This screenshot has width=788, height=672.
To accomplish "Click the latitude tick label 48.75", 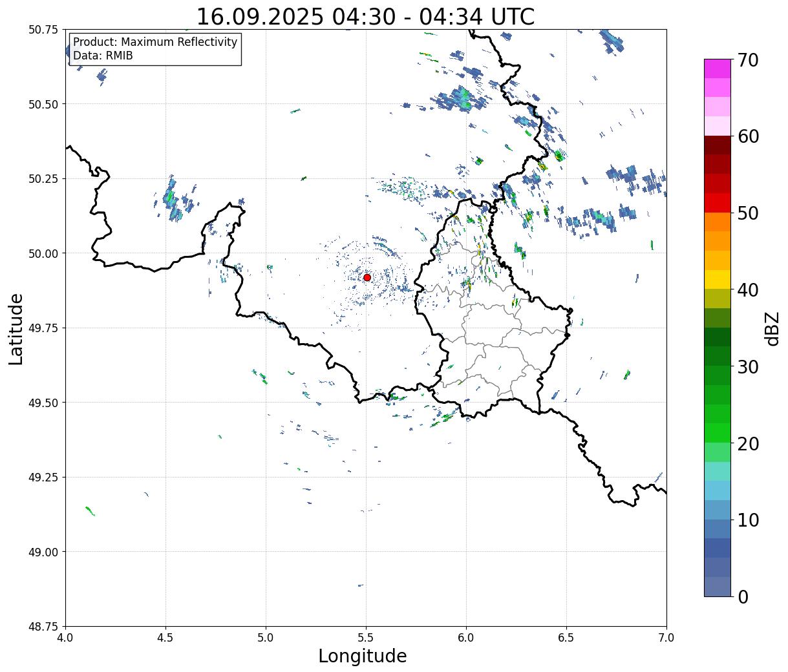I will [x=43, y=627].
